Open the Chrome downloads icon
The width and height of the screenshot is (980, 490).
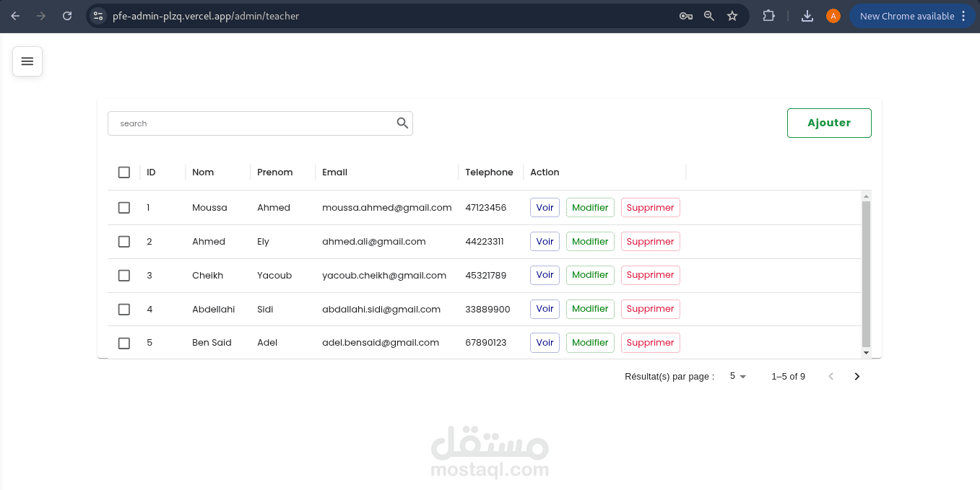(807, 16)
